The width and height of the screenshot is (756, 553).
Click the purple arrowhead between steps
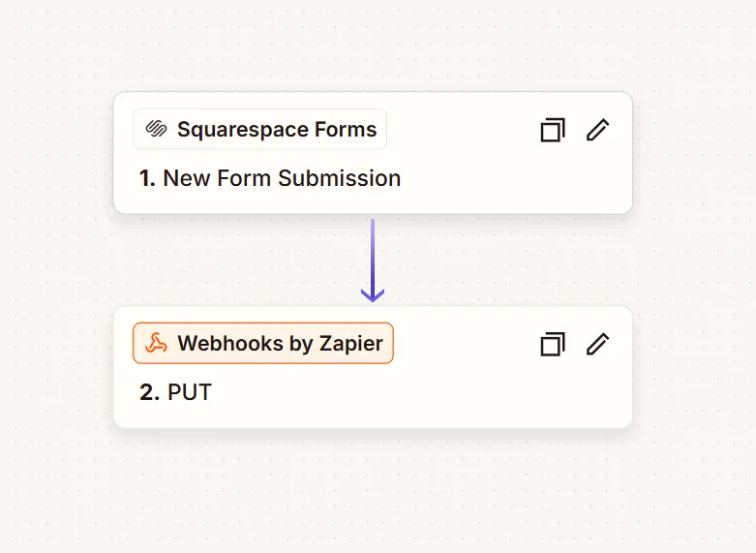click(373, 292)
